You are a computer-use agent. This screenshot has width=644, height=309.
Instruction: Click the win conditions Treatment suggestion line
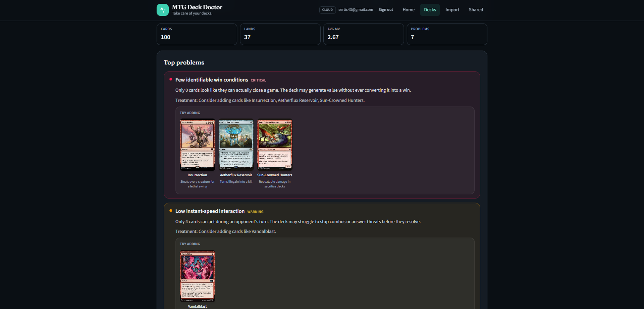270,100
